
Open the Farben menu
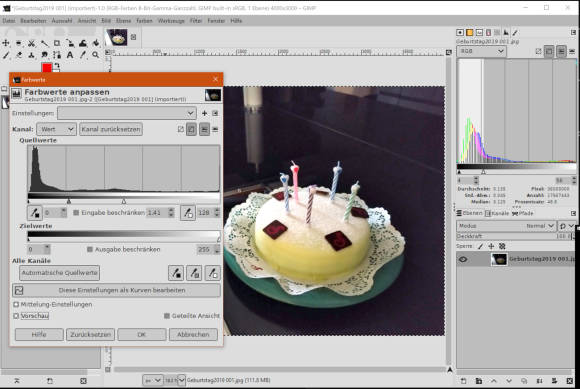point(144,21)
